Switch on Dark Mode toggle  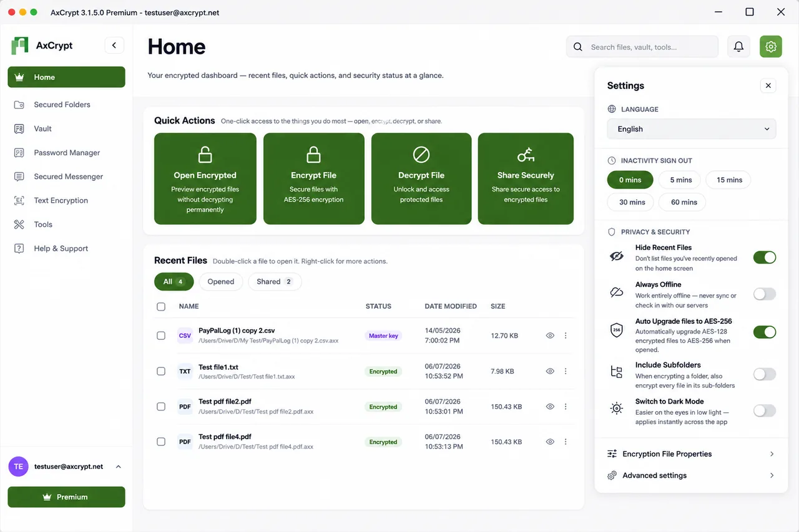(x=765, y=410)
